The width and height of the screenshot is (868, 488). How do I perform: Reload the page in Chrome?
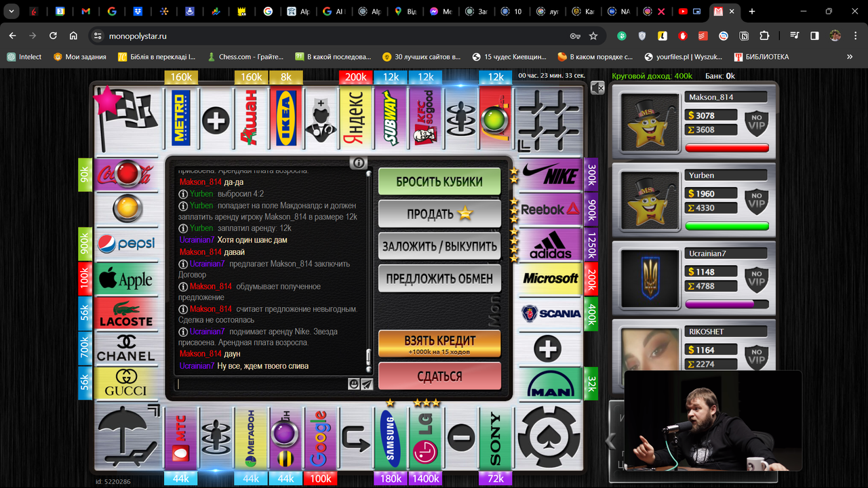pyautogui.click(x=53, y=36)
